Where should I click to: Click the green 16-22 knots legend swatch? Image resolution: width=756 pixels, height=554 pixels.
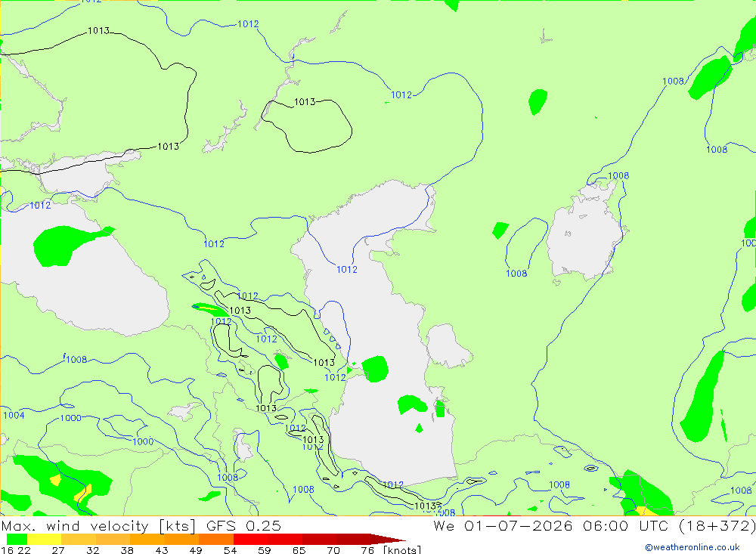pyautogui.click(x=17, y=539)
